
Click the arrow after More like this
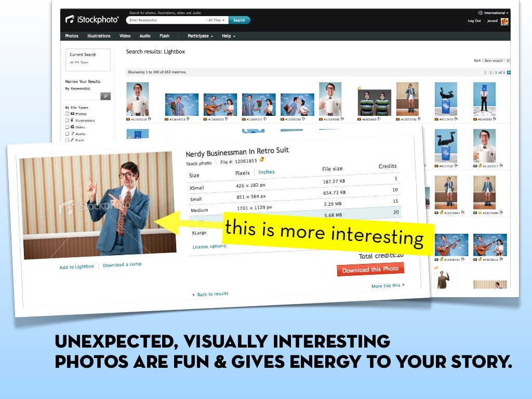click(x=403, y=285)
